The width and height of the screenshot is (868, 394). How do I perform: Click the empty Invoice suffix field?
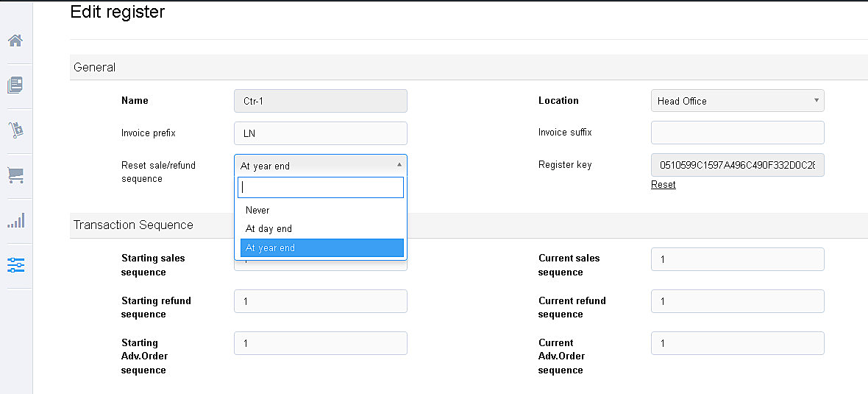click(x=737, y=133)
